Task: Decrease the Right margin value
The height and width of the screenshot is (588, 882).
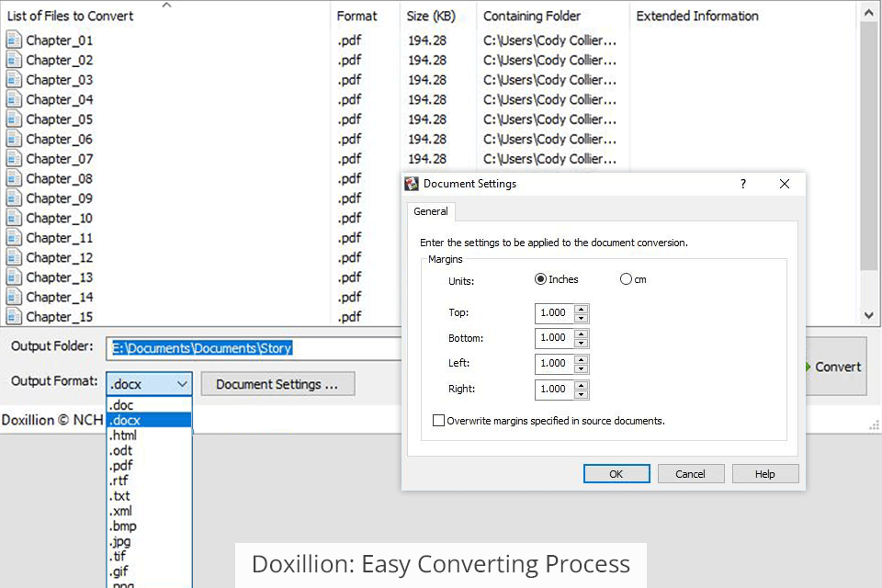Action: coord(582,394)
